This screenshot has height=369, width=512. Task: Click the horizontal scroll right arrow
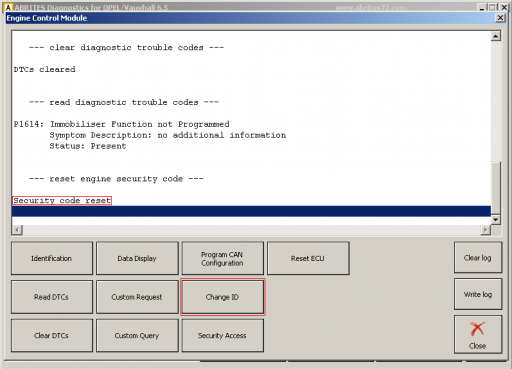pos(486,230)
